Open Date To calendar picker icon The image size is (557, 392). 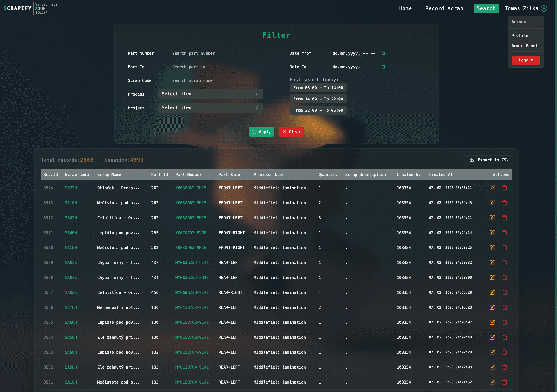(383, 67)
